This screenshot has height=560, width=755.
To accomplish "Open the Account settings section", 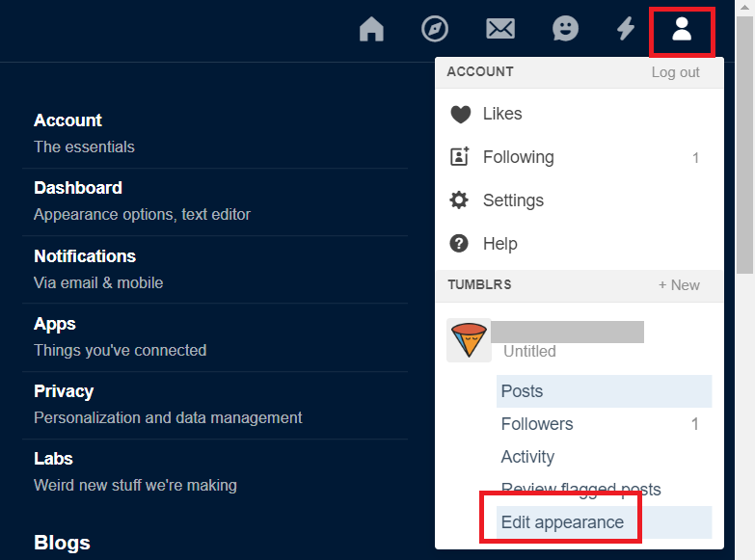I will 215,133.
